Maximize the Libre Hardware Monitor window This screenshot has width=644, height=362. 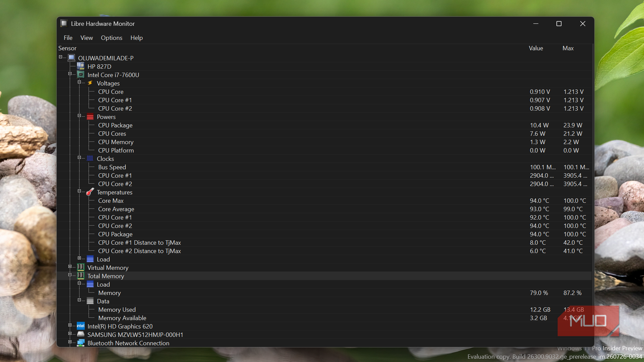tap(559, 24)
